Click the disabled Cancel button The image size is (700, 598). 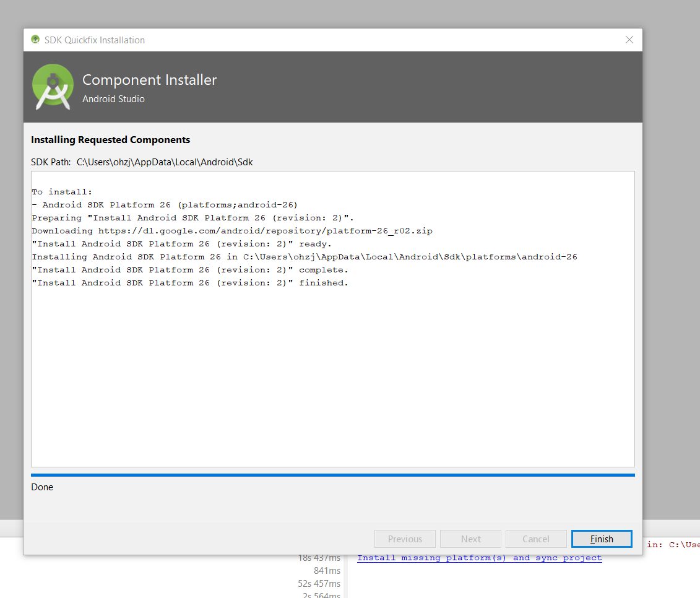click(536, 539)
